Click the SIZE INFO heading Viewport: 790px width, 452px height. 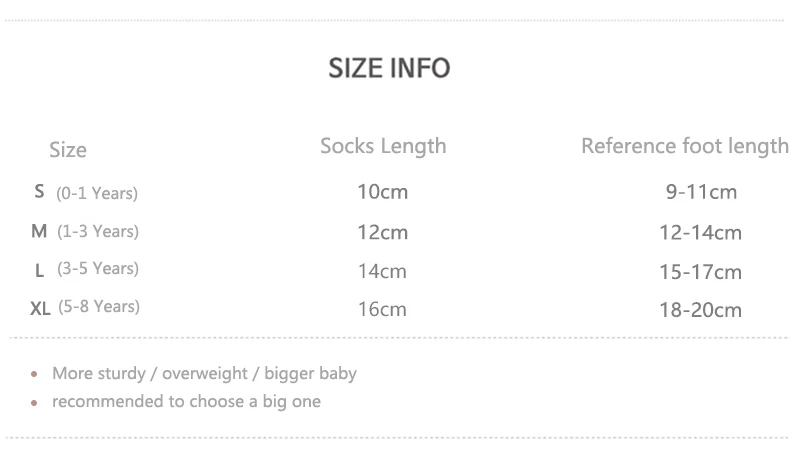389,68
